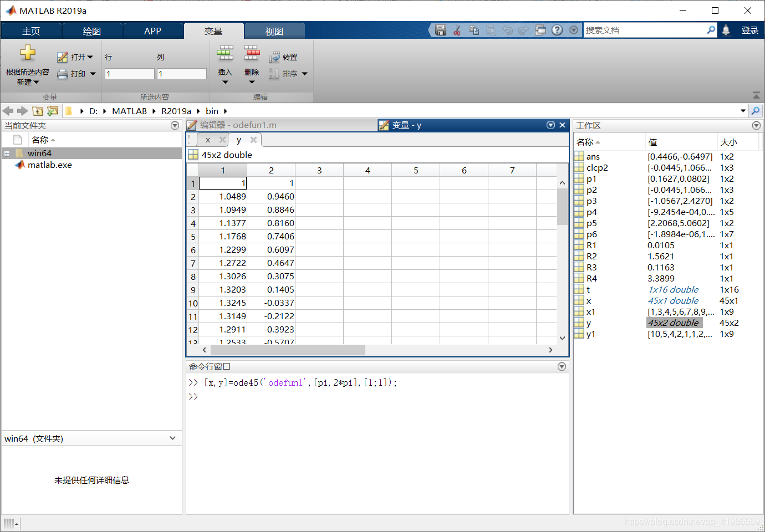
Task: Click the variable table horizontal scrollbar
Action: (x=288, y=350)
